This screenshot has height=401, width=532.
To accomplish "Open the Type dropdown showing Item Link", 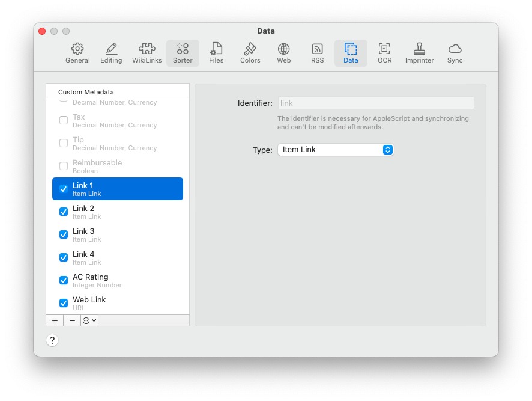I will (336, 150).
